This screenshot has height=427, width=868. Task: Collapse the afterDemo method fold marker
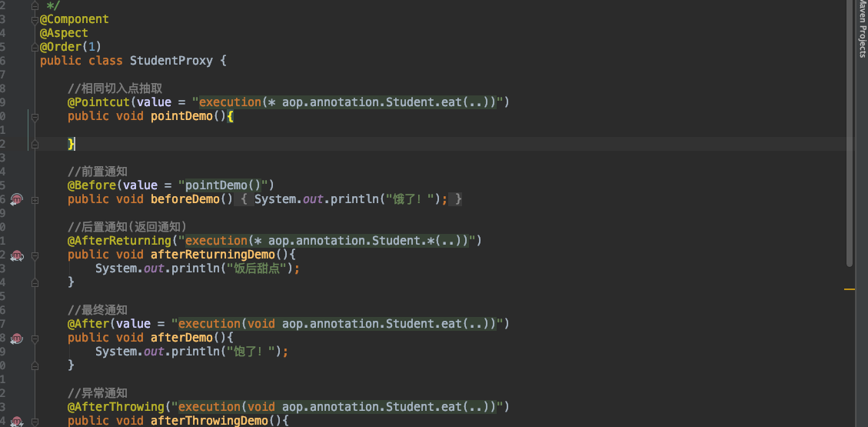(x=35, y=339)
